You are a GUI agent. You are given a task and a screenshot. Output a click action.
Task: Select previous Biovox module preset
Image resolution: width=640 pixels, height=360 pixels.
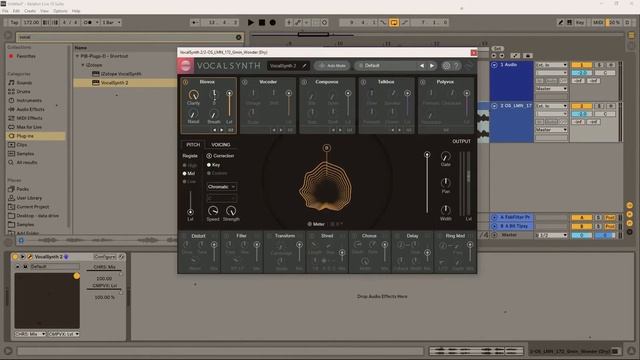click(215, 130)
